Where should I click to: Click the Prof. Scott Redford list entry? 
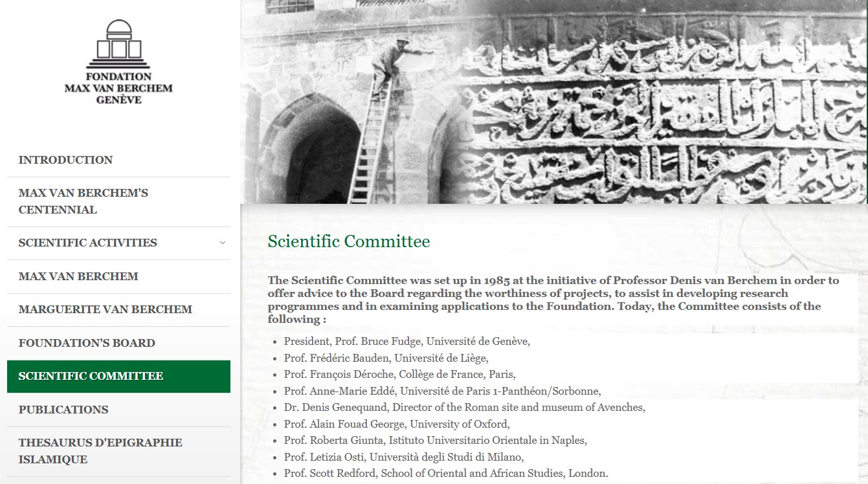445,473
